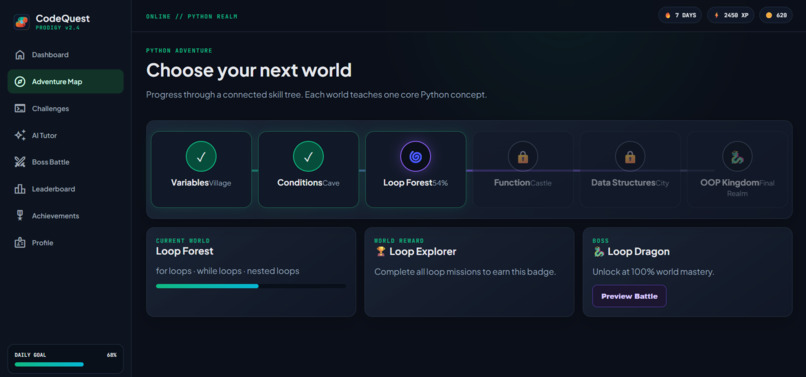
Task: Click 'Complete all loop missions' description
Action: (465, 272)
